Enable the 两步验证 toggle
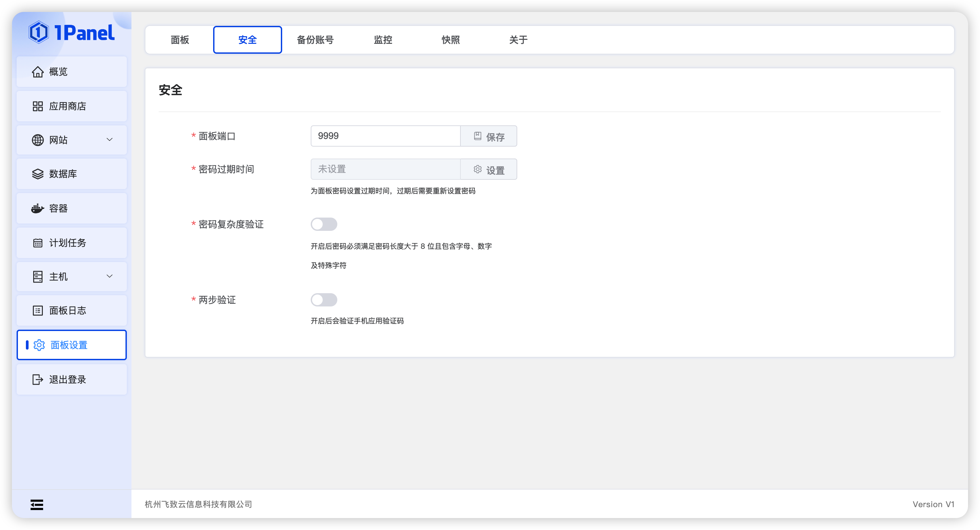 [x=324, y=300]
